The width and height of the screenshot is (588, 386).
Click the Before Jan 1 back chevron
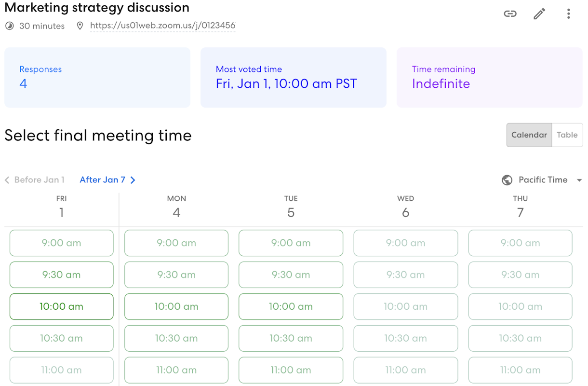pos(7,179)
